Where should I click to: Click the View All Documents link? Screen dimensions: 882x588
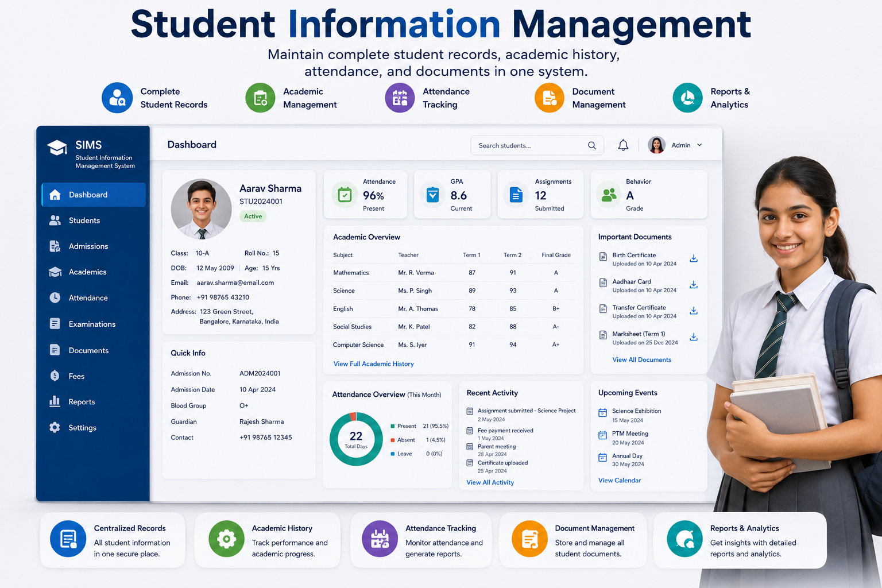(641, 360)
